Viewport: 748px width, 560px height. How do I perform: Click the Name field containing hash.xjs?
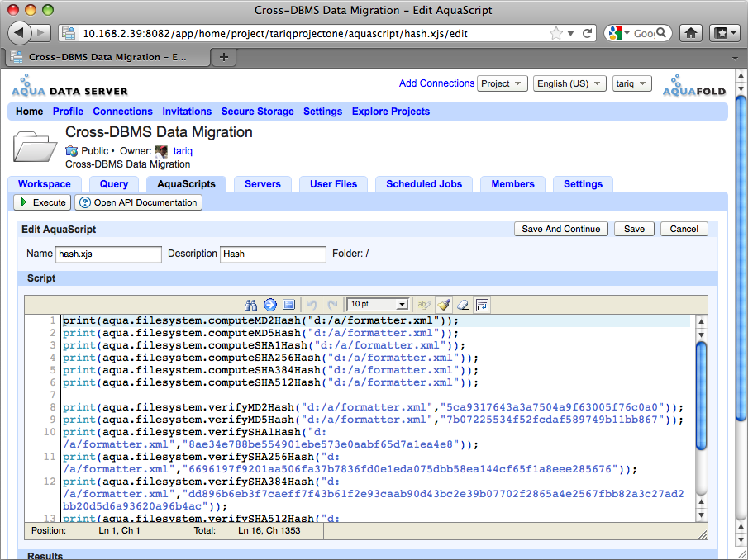pyautogui.click(x=109, y=254)
